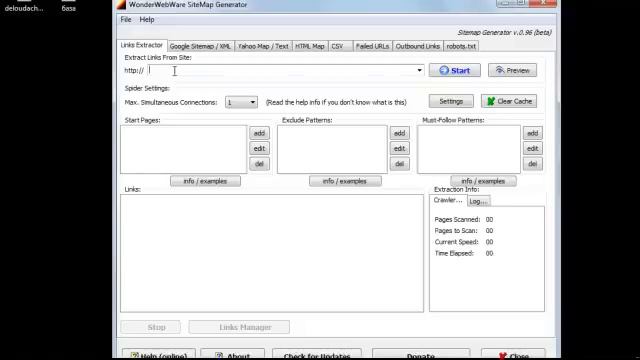Click the WonderWebWare app icon in title bar
640x360 pixels.
click(x=121, y=4)
